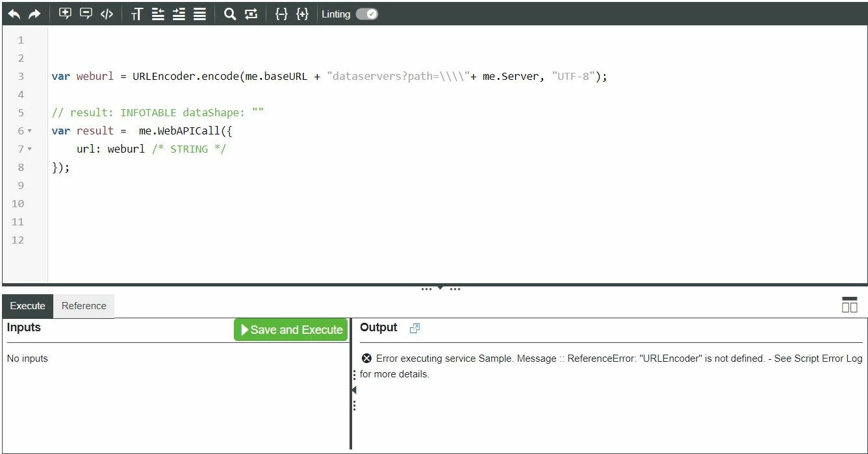Click the red error icon in Output
Viewport: 868px width, 454px height.
click(x=366, y=359)
